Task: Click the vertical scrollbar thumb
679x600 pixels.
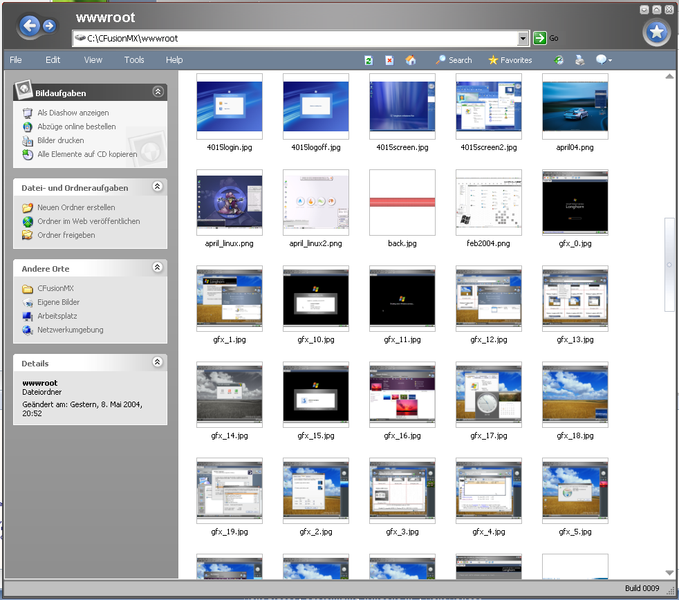Action: pyautogui.click(x=671, y=266)
